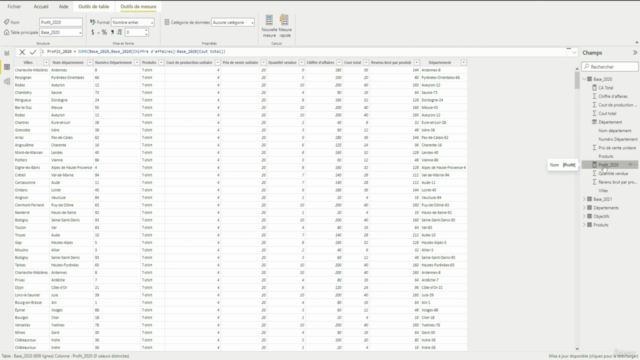Click sigma icon beside Prix de vente unitaire
640x360 pixels.
594,148
